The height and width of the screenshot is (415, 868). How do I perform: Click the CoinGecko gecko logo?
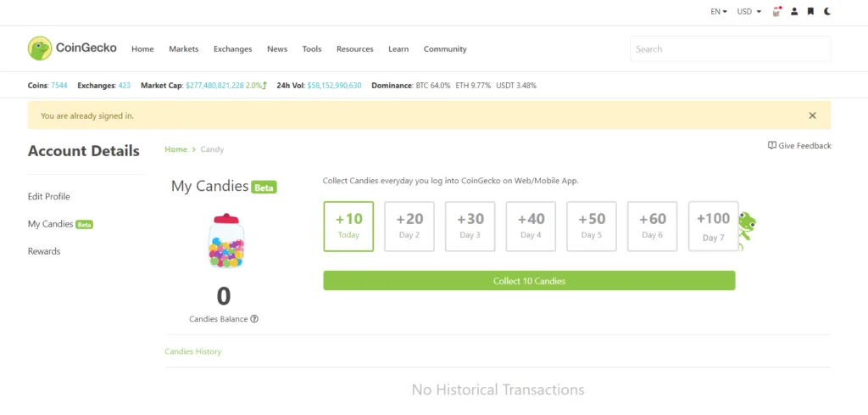pos(40,48)
